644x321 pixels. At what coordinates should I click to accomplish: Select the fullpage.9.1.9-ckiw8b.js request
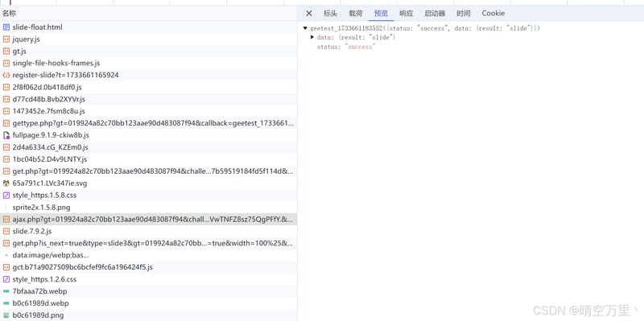pyautogui.click(x=149, y=135)
